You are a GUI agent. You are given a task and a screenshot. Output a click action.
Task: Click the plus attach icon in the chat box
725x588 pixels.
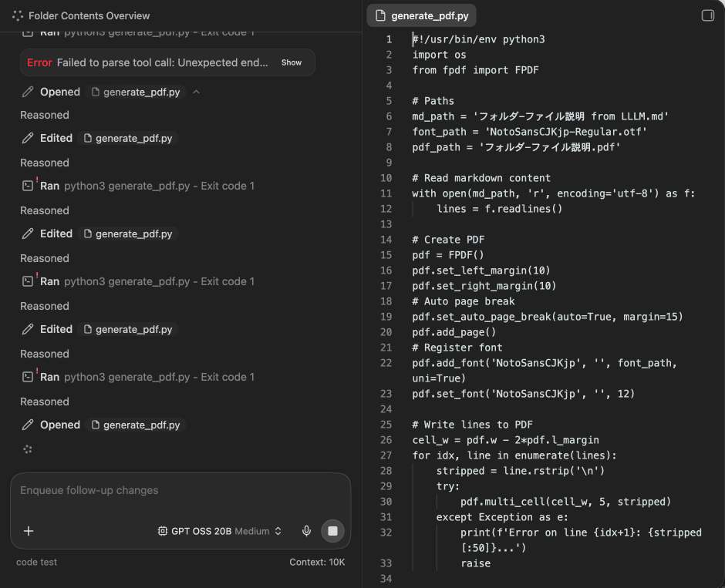[x=29, y=531]
